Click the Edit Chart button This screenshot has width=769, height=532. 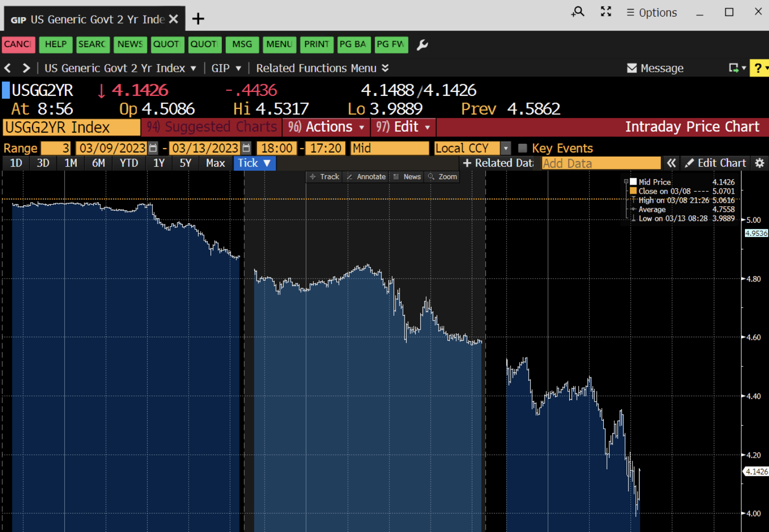pos(716,163)
